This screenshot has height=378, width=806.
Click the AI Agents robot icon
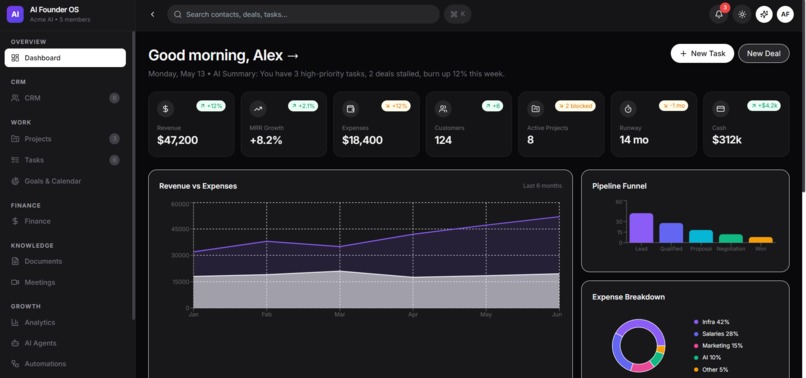15,343
